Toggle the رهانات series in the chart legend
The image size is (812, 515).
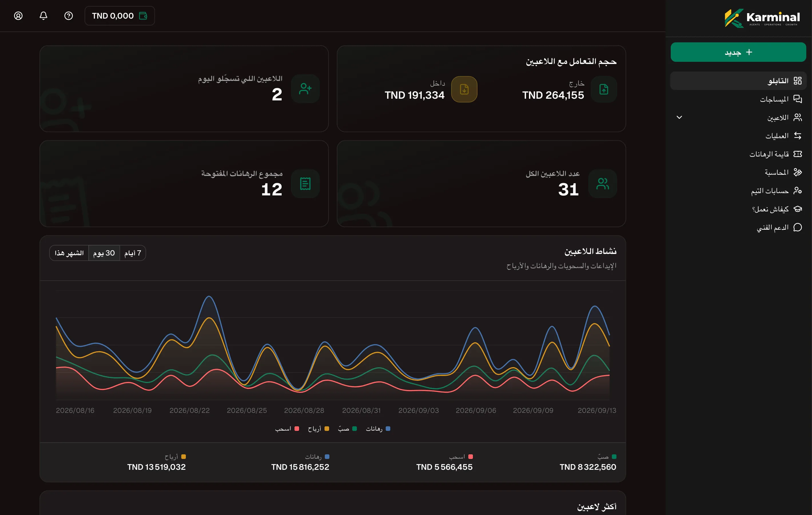point(378,429)
